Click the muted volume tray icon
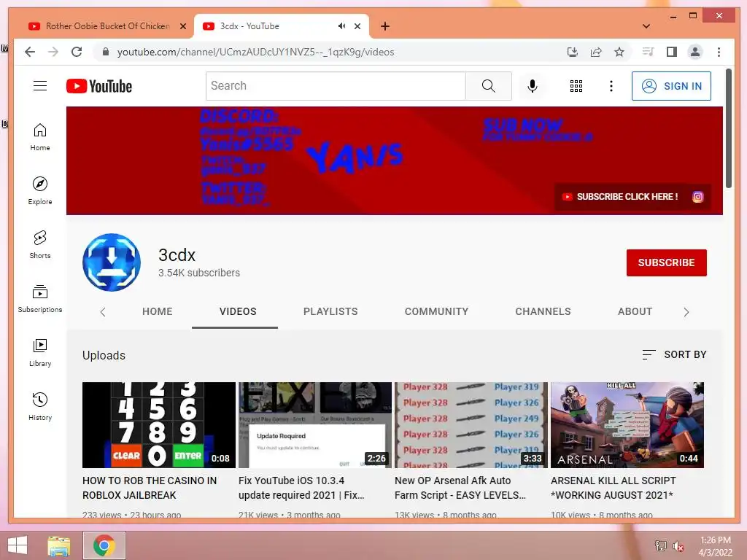Viewport: 747px width, 560px height. [x=678, y=546]
